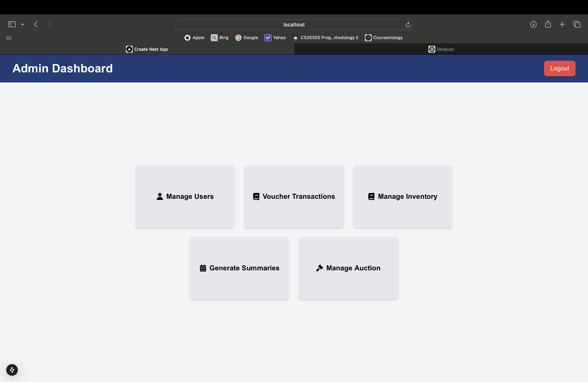This screenshot has width=588, height=382.
Task: Open the Coursemology bookmark
Action: click(x=384, y=38)
